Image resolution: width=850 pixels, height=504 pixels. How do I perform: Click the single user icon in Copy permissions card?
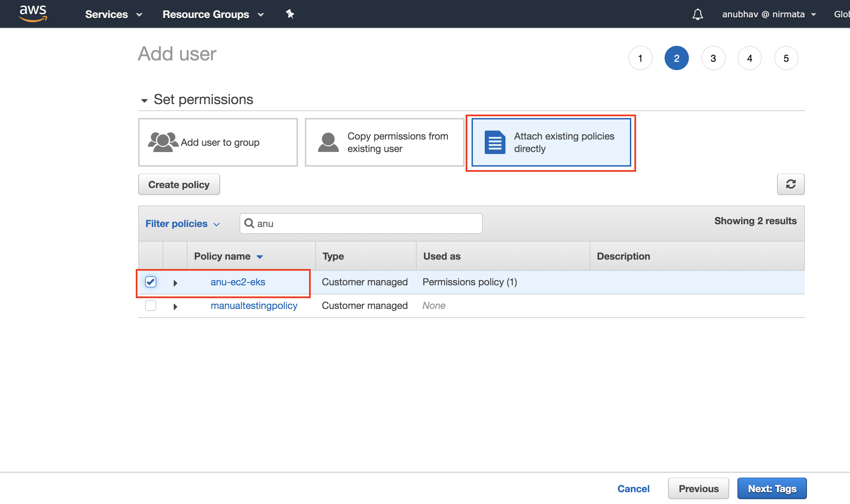click(x=328, y=142)
